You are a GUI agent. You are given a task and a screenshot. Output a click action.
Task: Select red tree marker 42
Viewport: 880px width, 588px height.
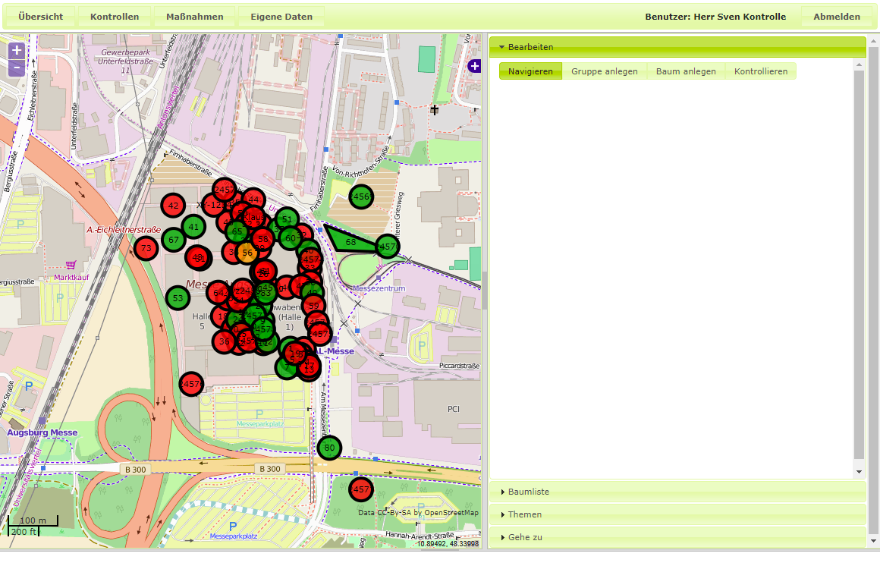(x=173, y=206)
